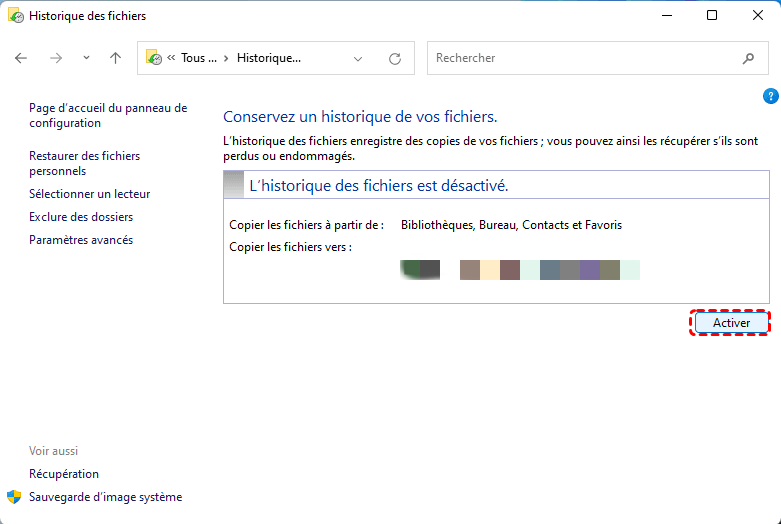
Task: Click the address bar File History icon
Action: click(x=154, y=58)
